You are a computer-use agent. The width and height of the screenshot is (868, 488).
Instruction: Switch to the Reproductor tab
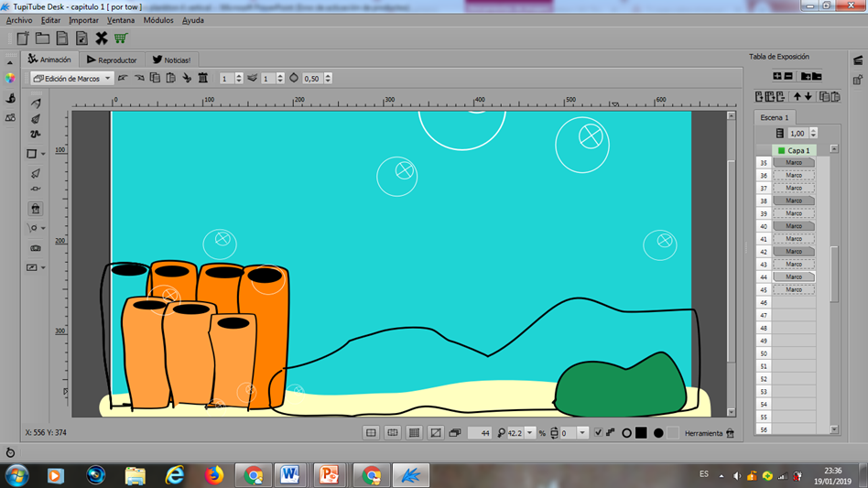(112, 60)
